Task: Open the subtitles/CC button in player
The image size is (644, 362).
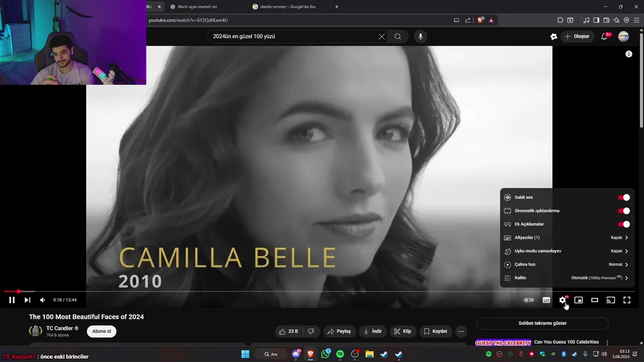Action: [546, 300]
